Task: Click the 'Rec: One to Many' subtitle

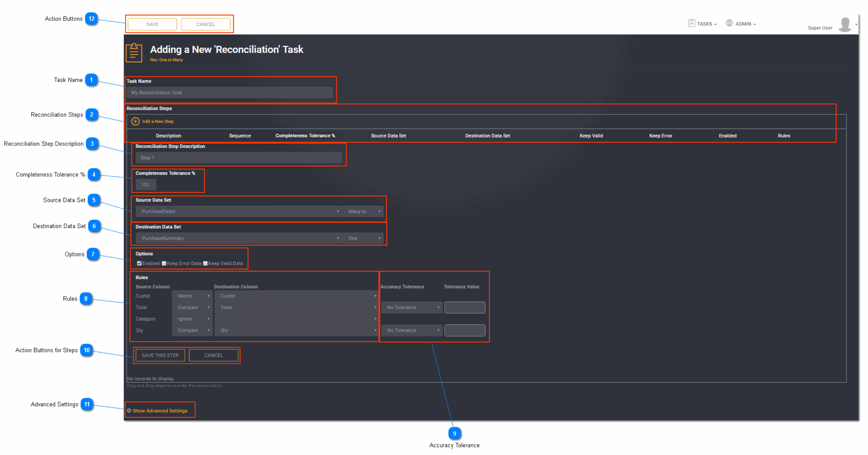Action: point(167,60)
